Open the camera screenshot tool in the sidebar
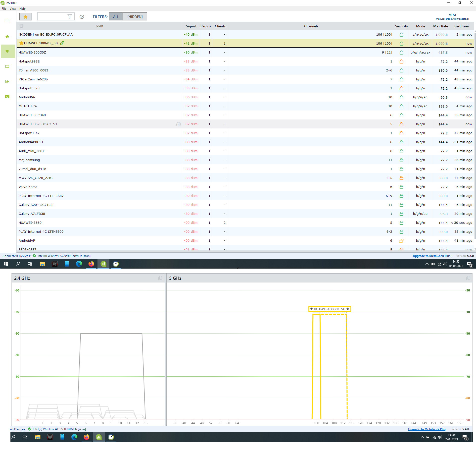This screenshot has width=476, height=460. (7, 97)
